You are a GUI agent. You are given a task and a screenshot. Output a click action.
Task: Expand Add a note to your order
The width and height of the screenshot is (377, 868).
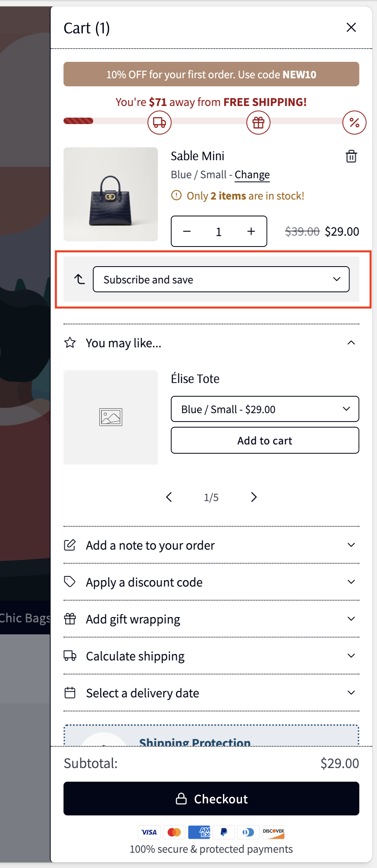(x=211, y=545)
